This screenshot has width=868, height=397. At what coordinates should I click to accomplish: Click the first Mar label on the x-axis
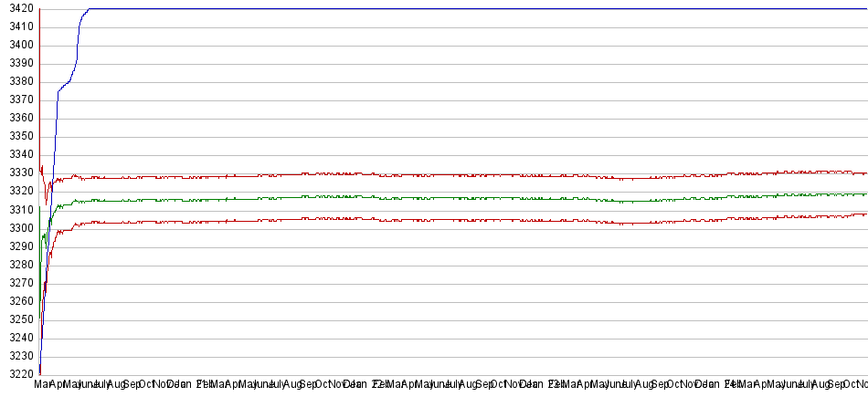[x=42, y=386]
